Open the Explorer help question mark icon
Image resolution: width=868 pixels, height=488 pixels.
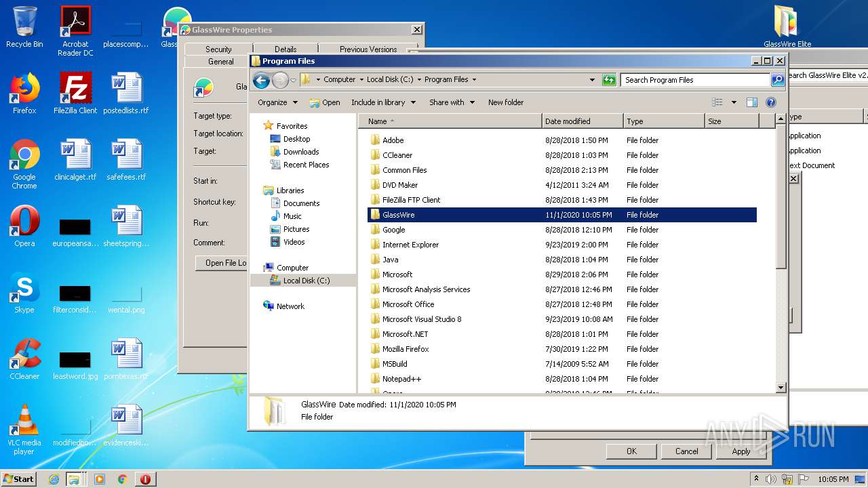tap(771, 102)
